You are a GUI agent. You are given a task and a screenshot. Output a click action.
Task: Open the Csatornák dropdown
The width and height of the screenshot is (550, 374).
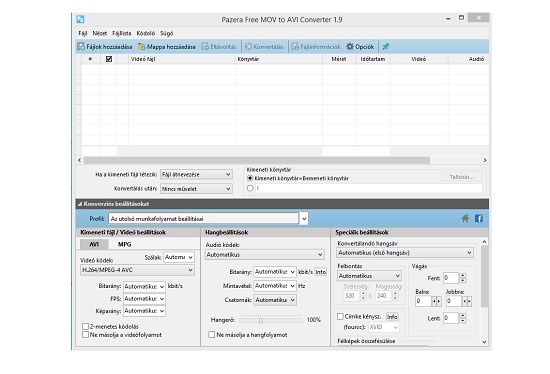(275, 300)
